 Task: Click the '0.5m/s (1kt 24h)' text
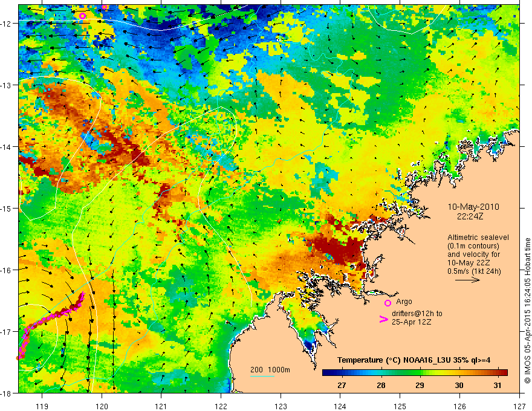point(475,271)
